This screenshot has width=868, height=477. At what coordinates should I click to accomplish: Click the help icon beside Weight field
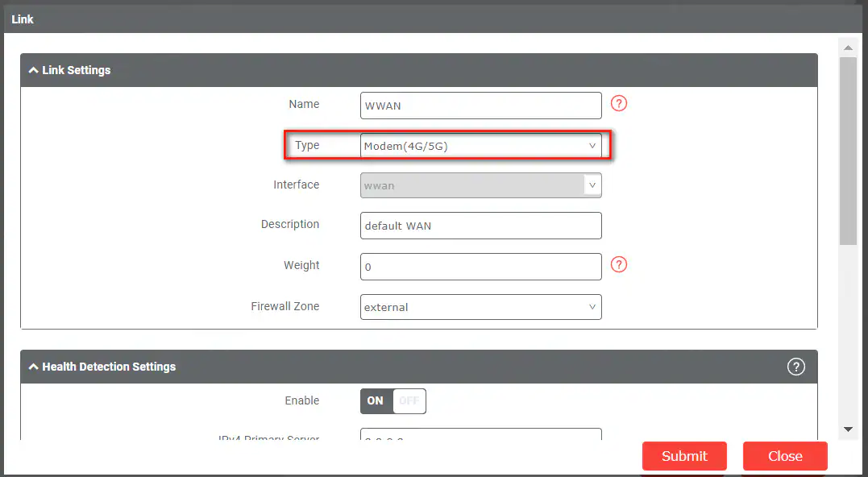point(618,264)
